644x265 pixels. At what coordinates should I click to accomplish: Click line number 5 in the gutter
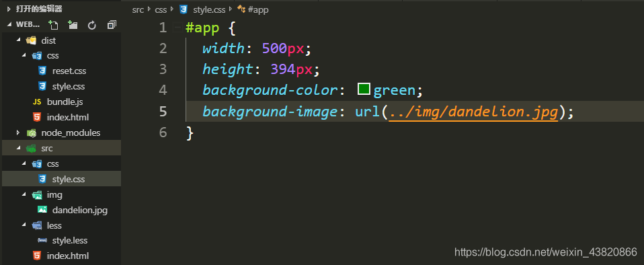[163, 112]
